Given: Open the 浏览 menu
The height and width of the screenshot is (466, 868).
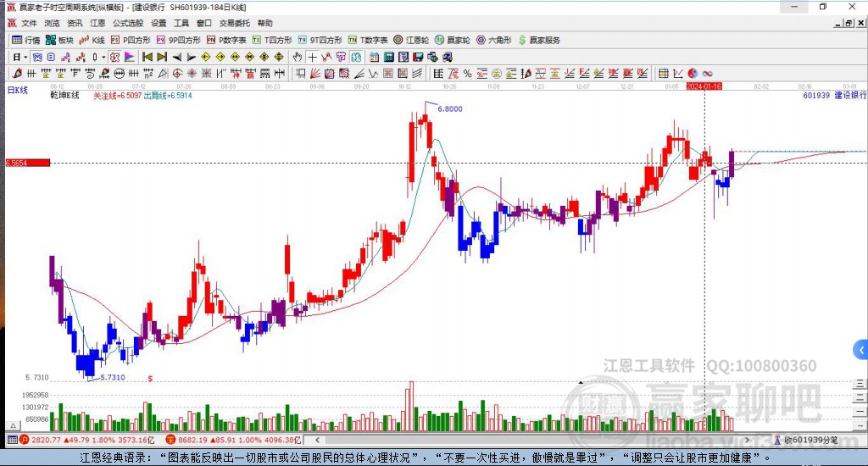Looking at the screenshot, I should point(52,23).
